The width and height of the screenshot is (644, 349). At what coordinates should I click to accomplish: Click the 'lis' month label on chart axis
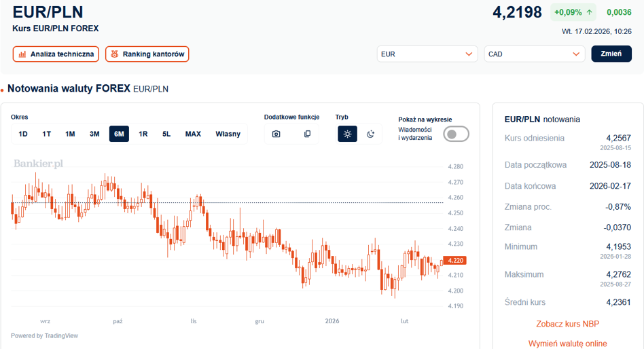click(194, 321)
